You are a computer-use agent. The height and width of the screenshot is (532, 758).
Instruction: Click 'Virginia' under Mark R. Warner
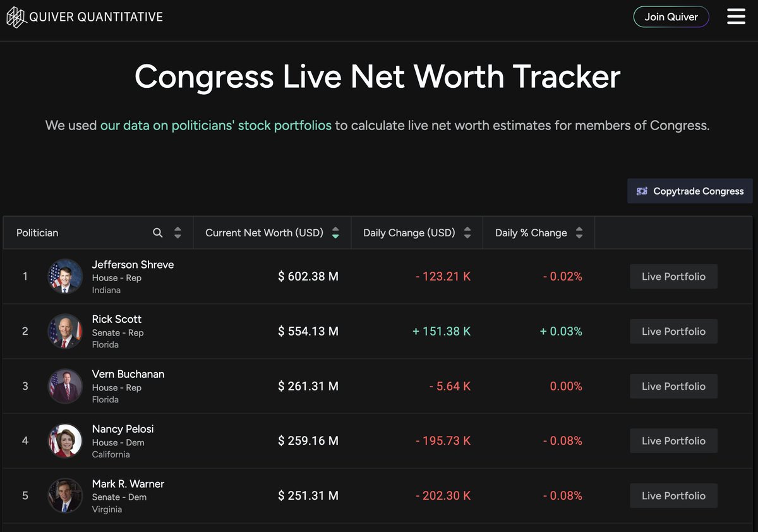coord(107,509)
